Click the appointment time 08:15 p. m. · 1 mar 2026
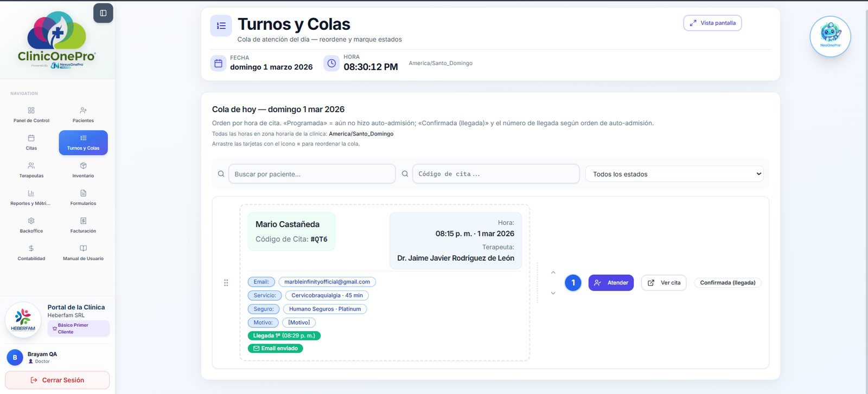The height and width of the screenshot is (394, 868). coord(475,234)
